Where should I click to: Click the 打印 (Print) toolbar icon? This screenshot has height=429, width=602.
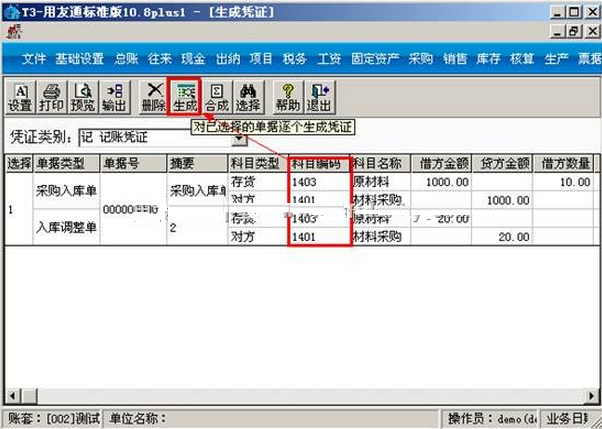(x=51, y=96)
